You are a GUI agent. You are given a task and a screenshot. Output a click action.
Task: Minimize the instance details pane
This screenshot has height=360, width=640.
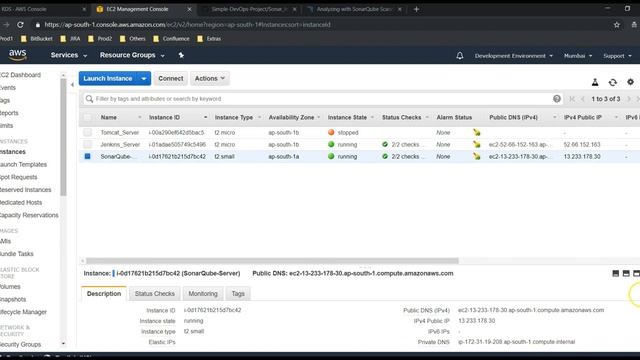click(616, 273)
